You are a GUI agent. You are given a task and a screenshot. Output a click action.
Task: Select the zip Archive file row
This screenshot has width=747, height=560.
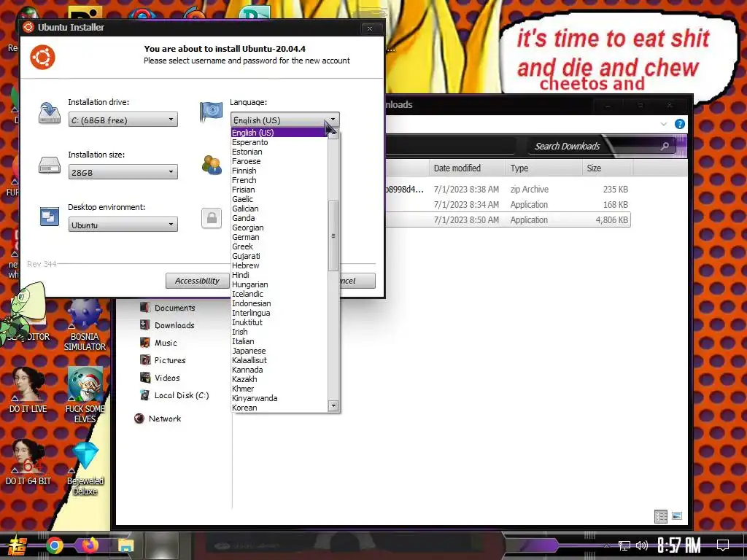click(x=508, y=190)
